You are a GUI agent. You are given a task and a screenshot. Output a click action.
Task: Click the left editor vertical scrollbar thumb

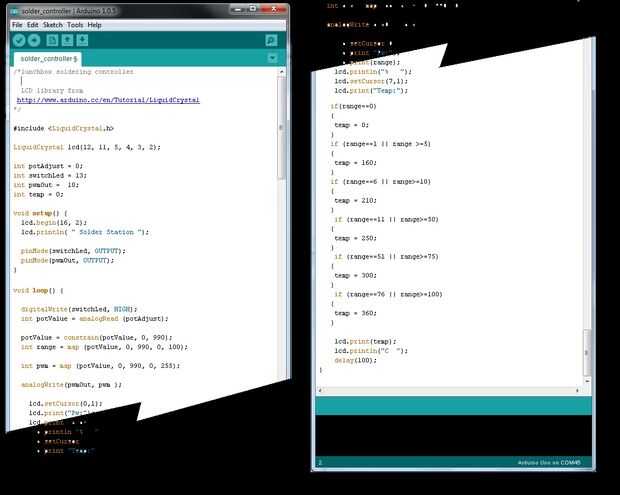coord(282,128)
